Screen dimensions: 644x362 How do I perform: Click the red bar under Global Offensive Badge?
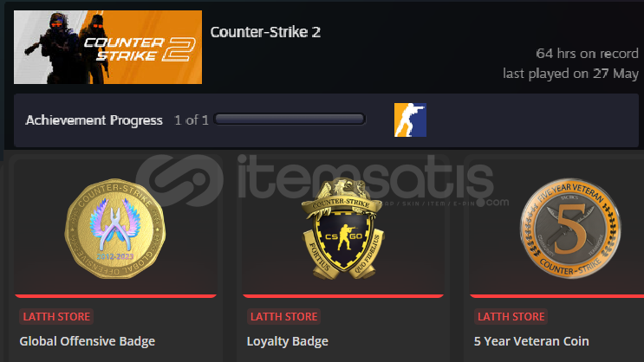115,295
